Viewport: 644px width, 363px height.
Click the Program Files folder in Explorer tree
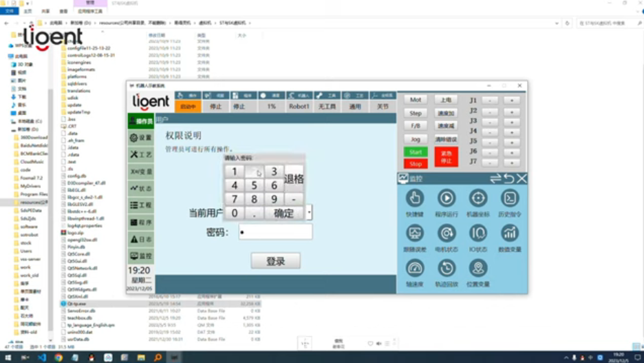click(34, 194)
